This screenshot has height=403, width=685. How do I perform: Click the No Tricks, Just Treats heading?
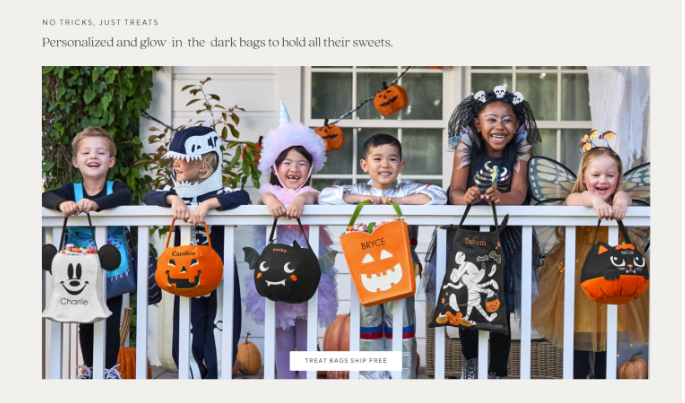tap(100, 22)
